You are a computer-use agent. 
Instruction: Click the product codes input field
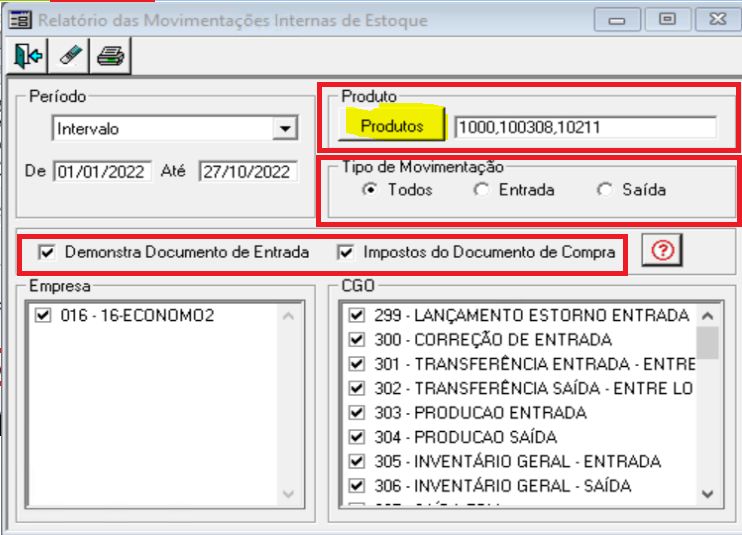tap(584, 127)
